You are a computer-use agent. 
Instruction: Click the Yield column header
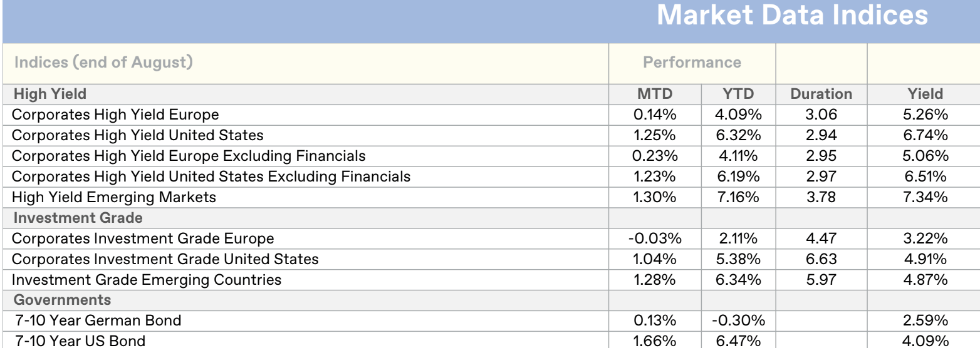(x=925, y=94)
